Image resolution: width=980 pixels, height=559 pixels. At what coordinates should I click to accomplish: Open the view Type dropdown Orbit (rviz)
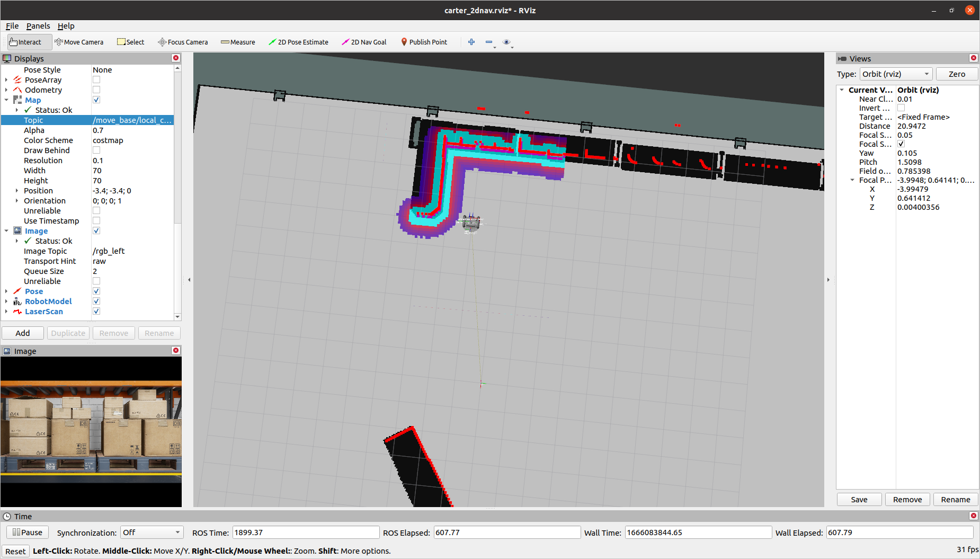tap(896, 74)
